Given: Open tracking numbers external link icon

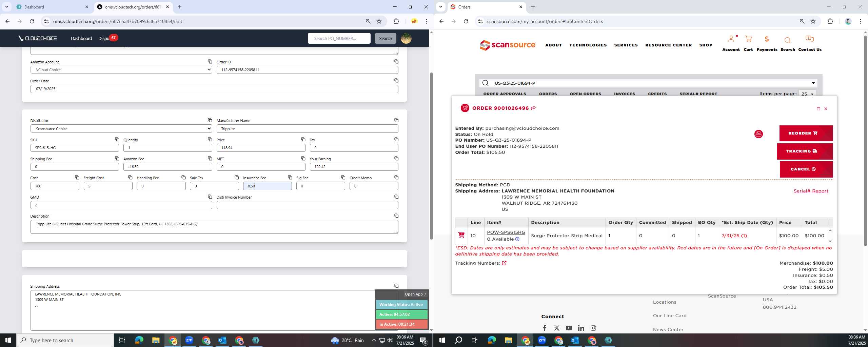Looking at the screenshot, I should click(504, 263).
